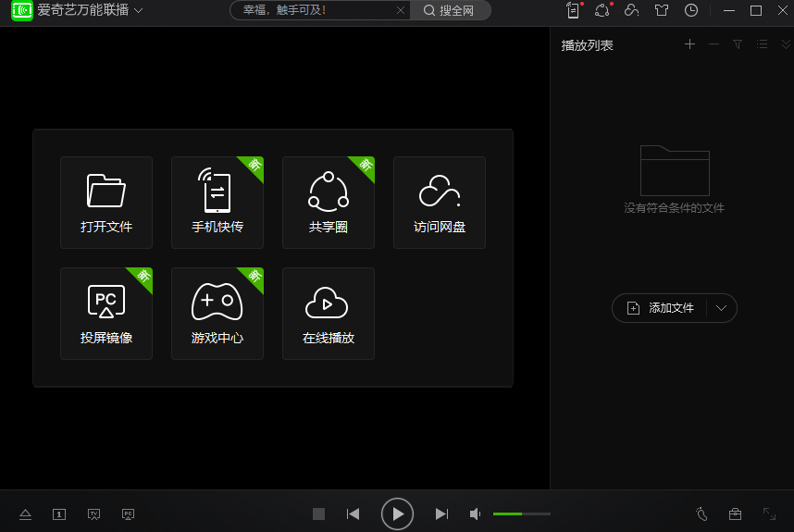Start 投屏镜像 screen mirroring tile
Viewport: 794px width, 532px height.
click(x=106, y=314)
